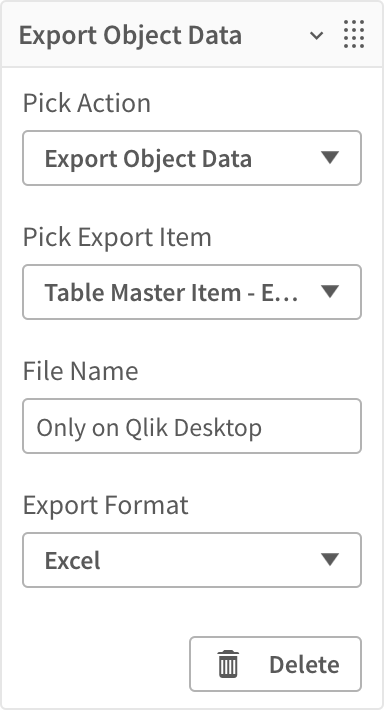Collapse the Export Object Data panel chevron

point(317,35)
